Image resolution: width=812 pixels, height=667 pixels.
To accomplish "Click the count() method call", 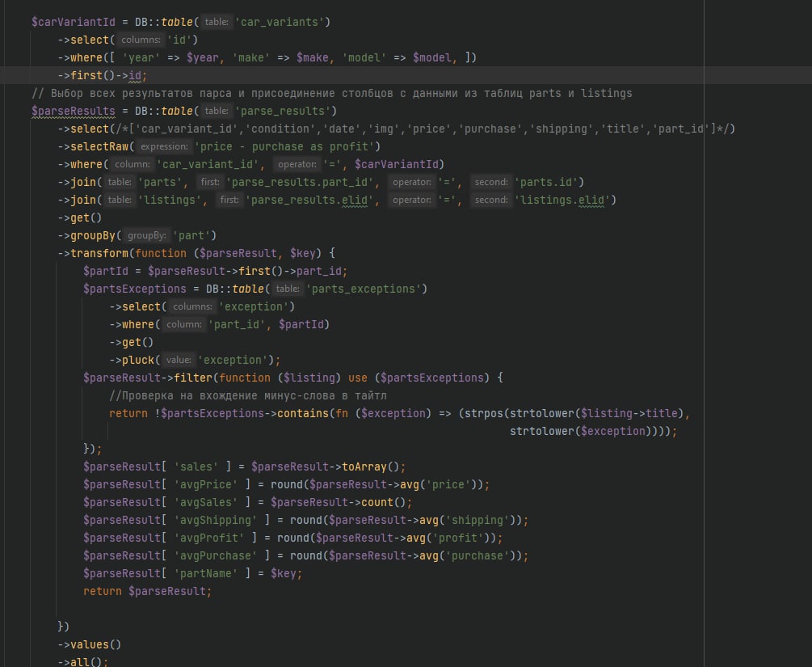I will (x=384, y=502).
